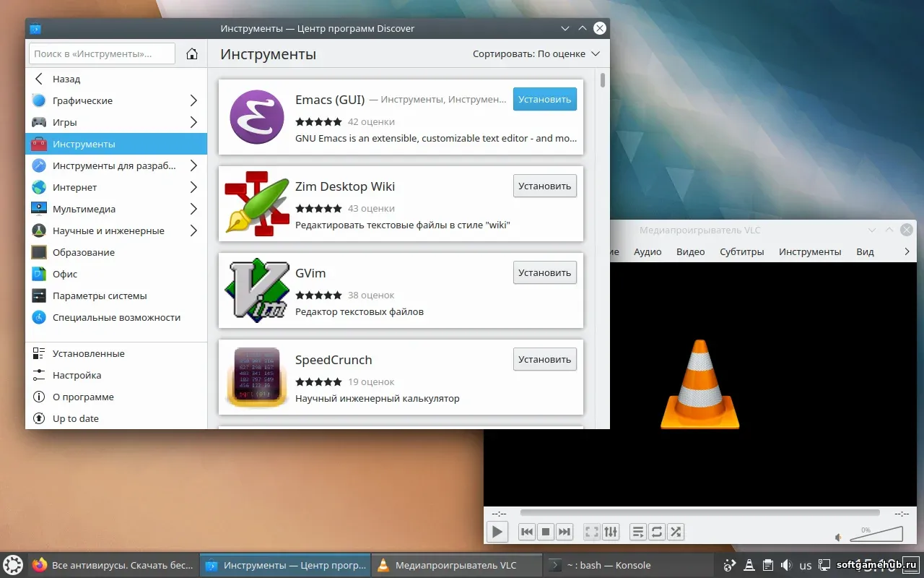Install Emacs (GUI) with Установить button

pos(545,99)
